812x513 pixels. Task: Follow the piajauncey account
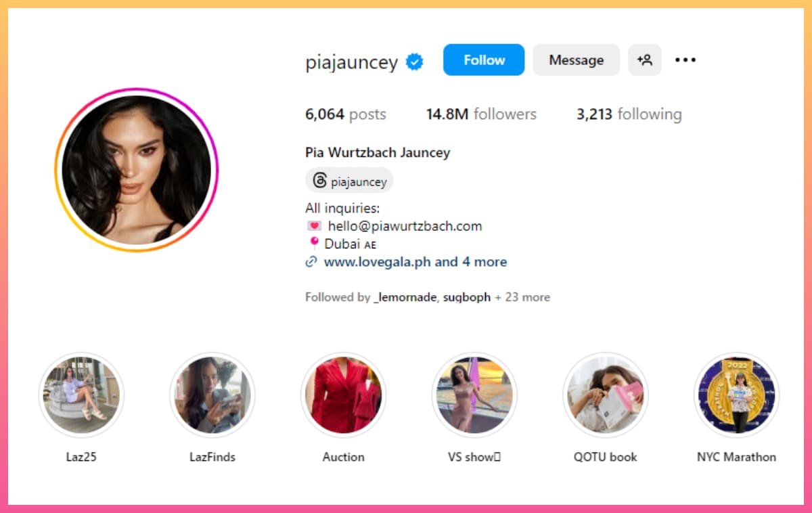point(484,60)
